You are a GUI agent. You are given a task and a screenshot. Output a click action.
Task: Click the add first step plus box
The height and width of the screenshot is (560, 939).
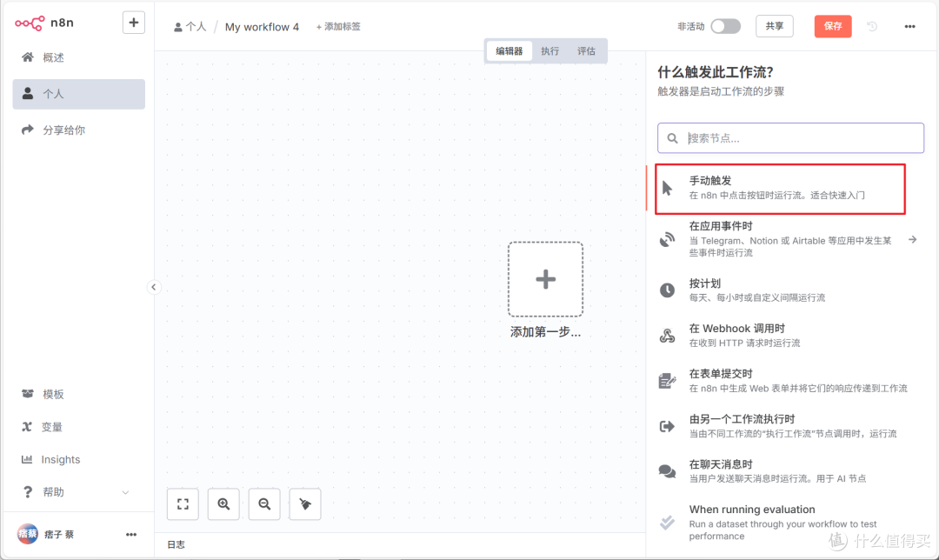(x=545, y=279)
